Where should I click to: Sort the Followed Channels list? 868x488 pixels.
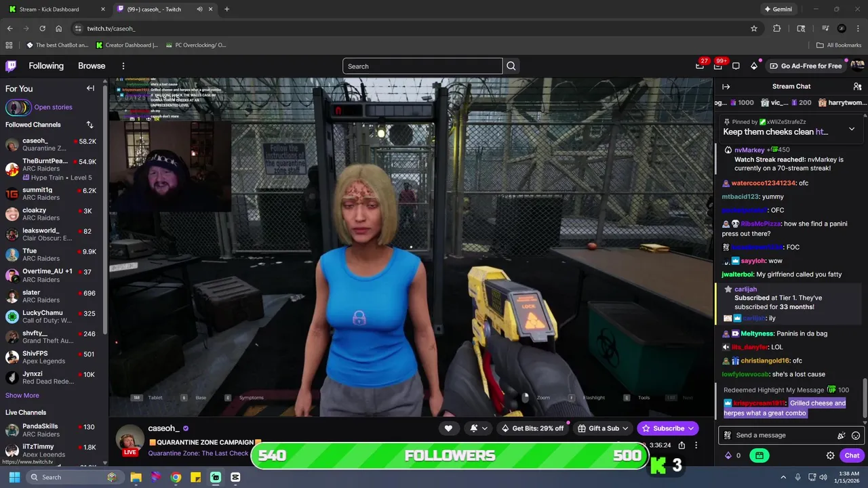click(90, 125)
